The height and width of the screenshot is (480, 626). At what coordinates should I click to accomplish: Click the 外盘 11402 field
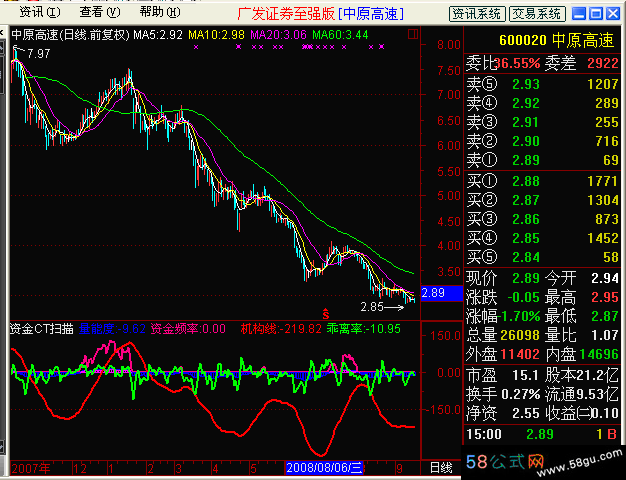coord(503,355)
